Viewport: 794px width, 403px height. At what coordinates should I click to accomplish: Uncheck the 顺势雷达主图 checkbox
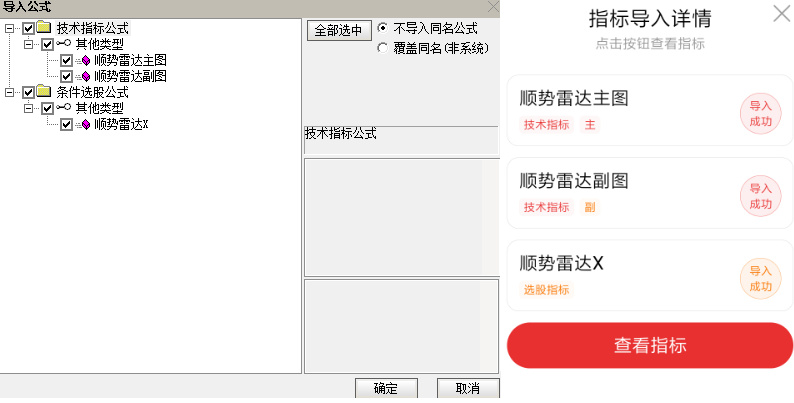(66, 61)
